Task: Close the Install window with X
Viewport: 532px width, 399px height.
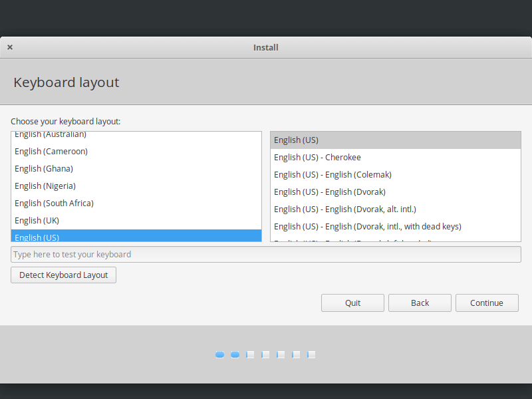Action: pos(10,47)
